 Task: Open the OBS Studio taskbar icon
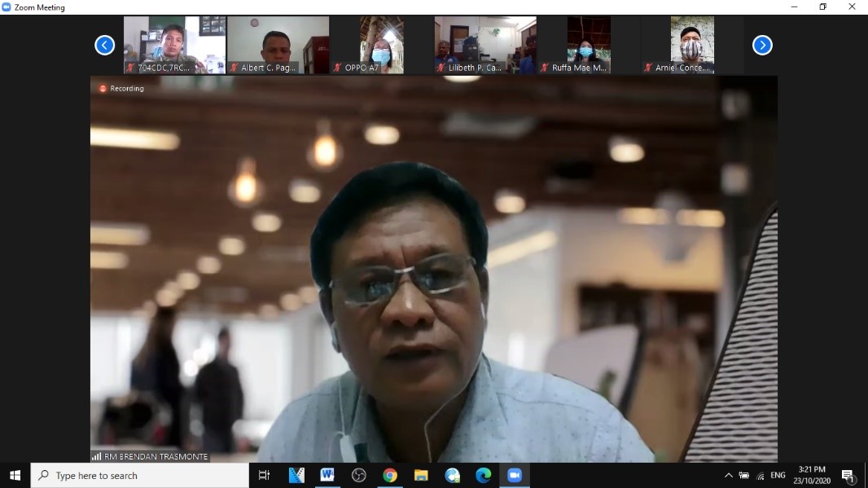(359, 475)
